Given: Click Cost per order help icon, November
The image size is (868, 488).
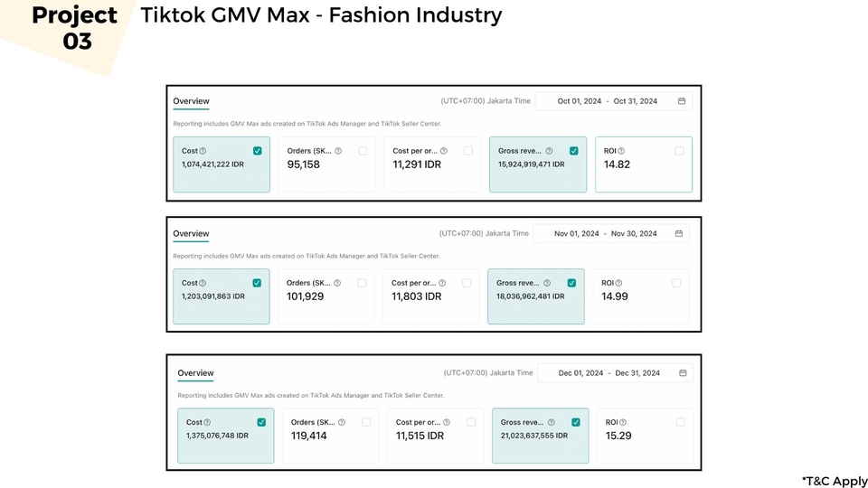Looking at the screenshot, I should pyautogui.click(x=442, y=283).
